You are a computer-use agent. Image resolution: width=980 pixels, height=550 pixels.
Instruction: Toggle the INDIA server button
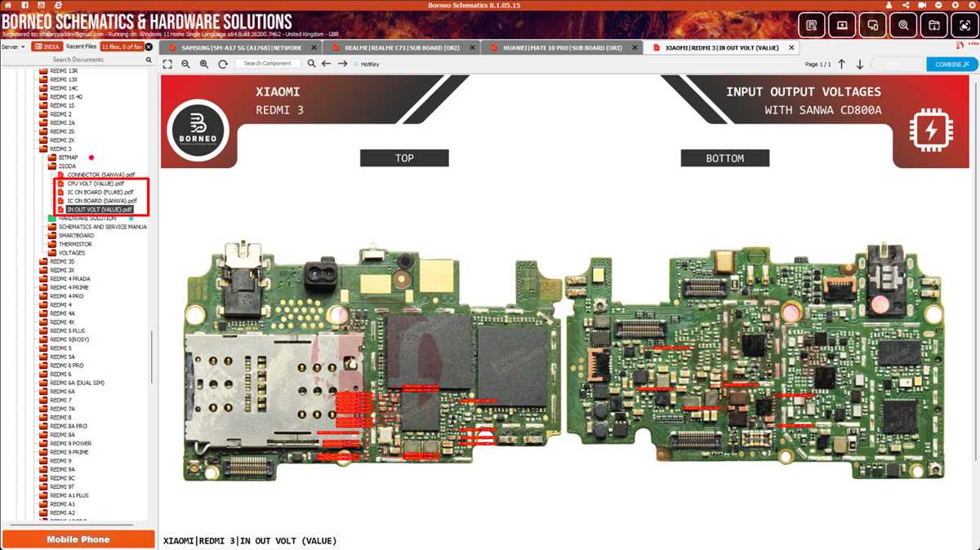(47, 47)
